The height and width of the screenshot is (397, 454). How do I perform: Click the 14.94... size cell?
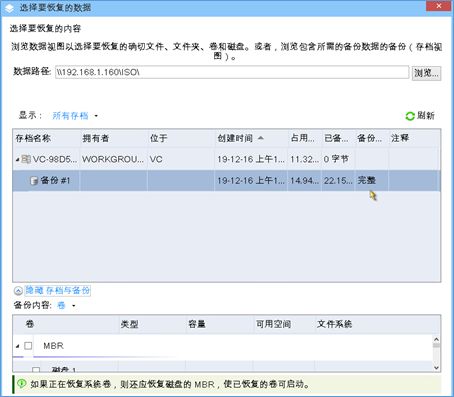point(304,180)
